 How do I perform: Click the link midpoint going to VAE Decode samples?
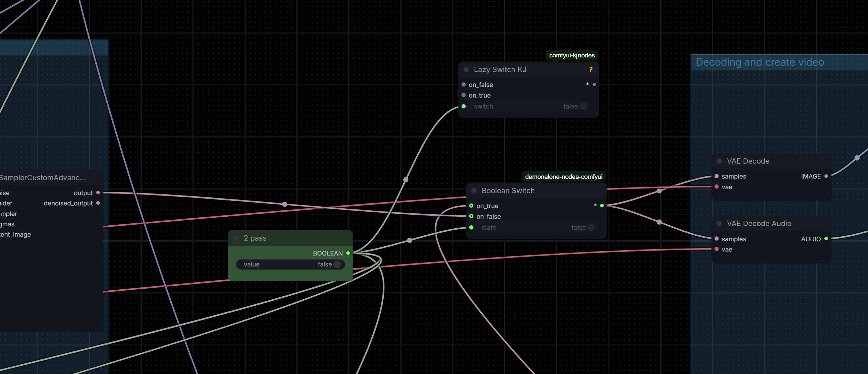pos(660,191)
